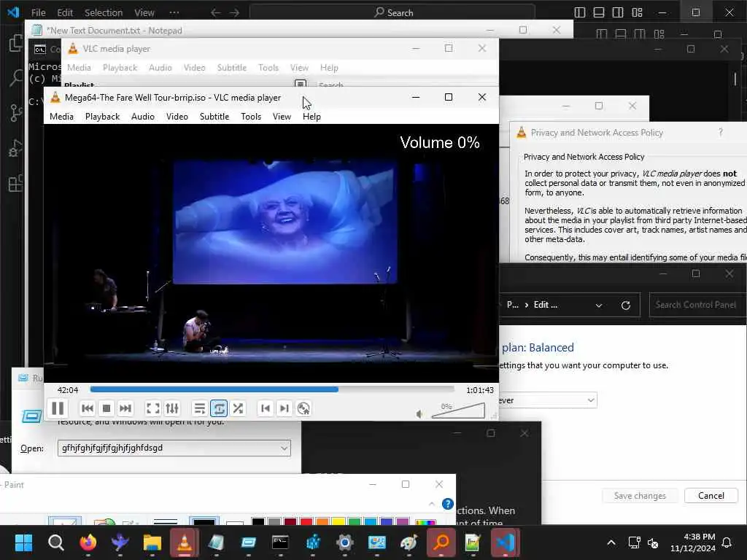
Task: Open VS Code Run and Debug icon
Action: [16, 148]
